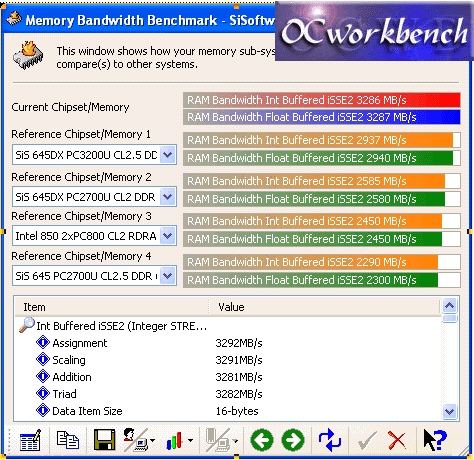Refresh benchmark with blue arrows icon
The image size is (474, 460).
(330, 440)
